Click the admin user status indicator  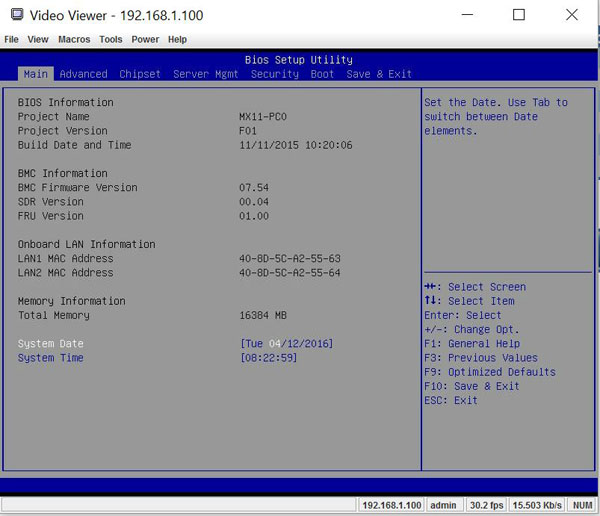[443, 505]
